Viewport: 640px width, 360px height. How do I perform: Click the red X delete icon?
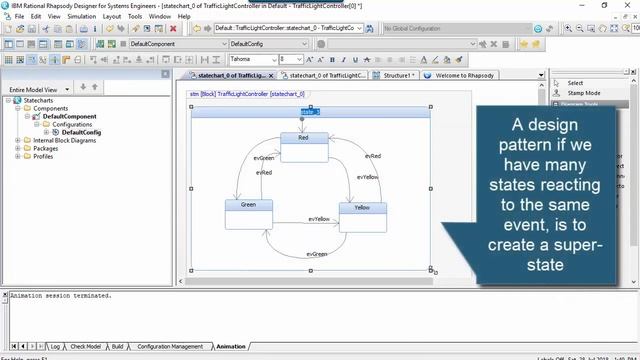pos(173,29)
